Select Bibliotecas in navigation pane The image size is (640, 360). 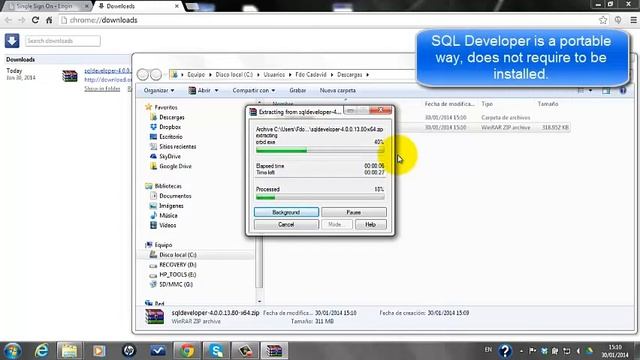pos(168,186)
